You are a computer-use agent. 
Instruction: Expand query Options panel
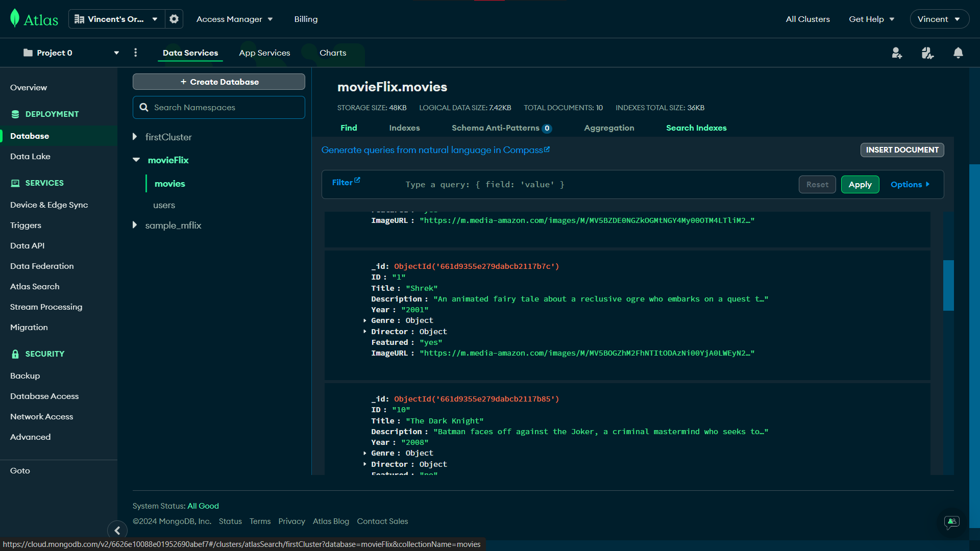tap(910, 184)
